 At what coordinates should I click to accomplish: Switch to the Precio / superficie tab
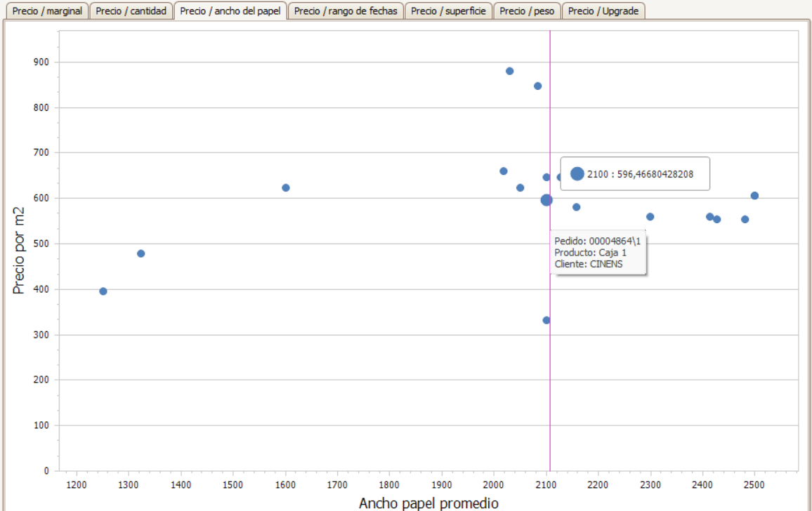(448, 11)
